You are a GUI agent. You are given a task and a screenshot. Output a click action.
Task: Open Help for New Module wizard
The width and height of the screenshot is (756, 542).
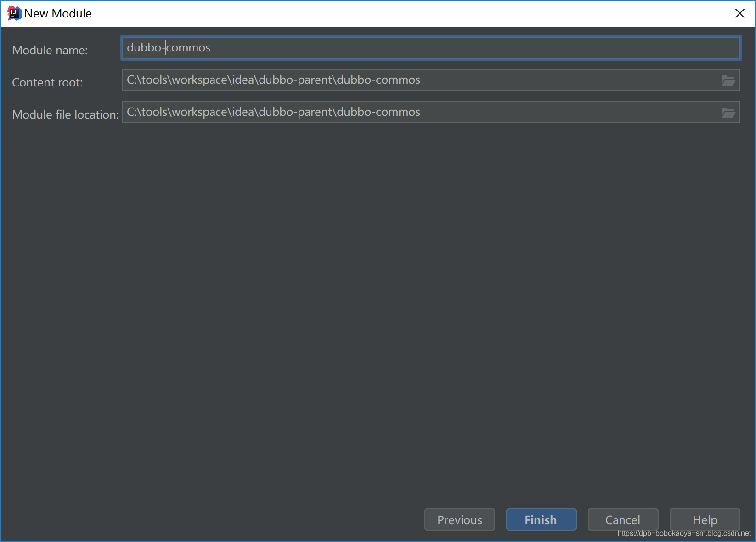click(705, 519)
